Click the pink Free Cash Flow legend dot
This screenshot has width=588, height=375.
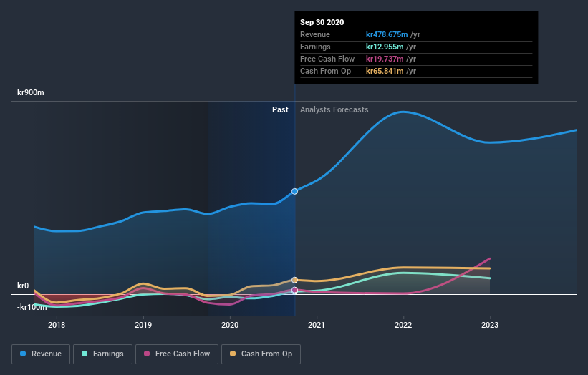[x=147, y=354]
